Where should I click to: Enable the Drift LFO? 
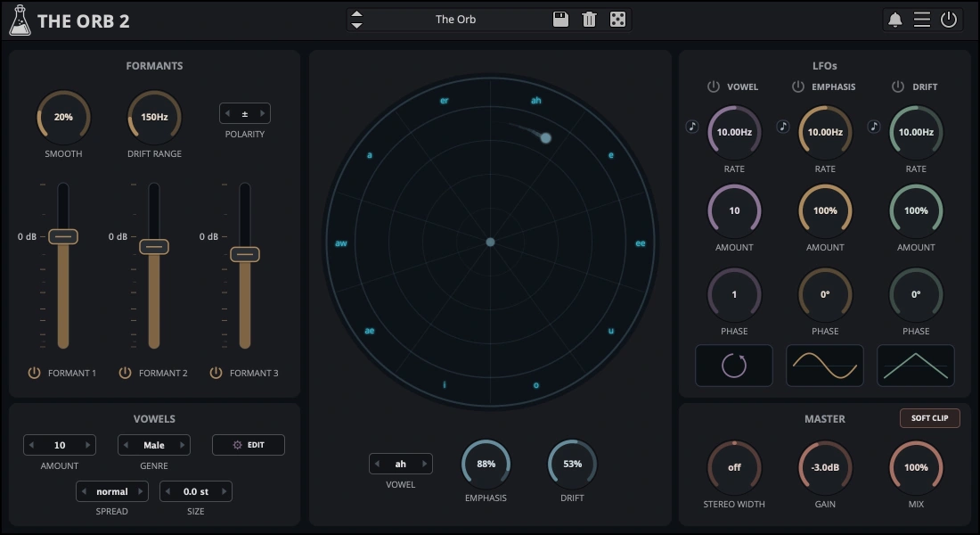click(x=897, y=87)
